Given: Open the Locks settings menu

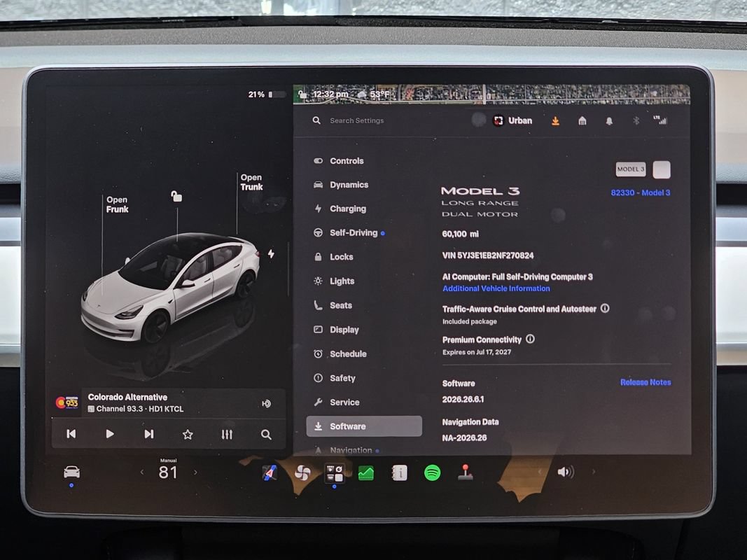Looking at the screenshot, I should [333, 257].
